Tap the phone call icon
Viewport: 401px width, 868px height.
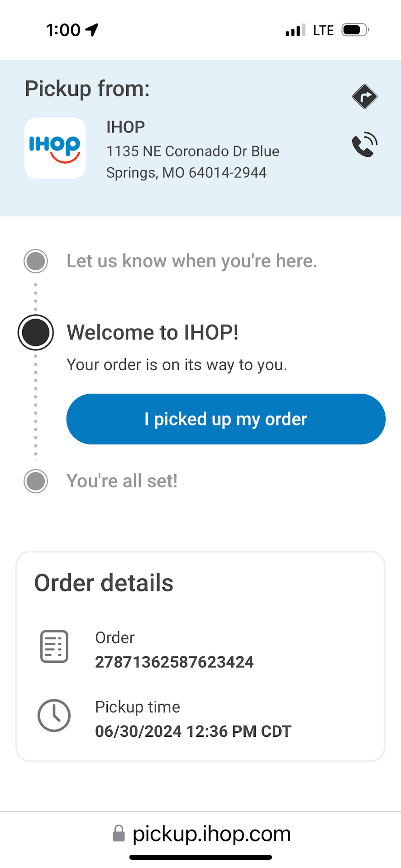click(364, 145)
